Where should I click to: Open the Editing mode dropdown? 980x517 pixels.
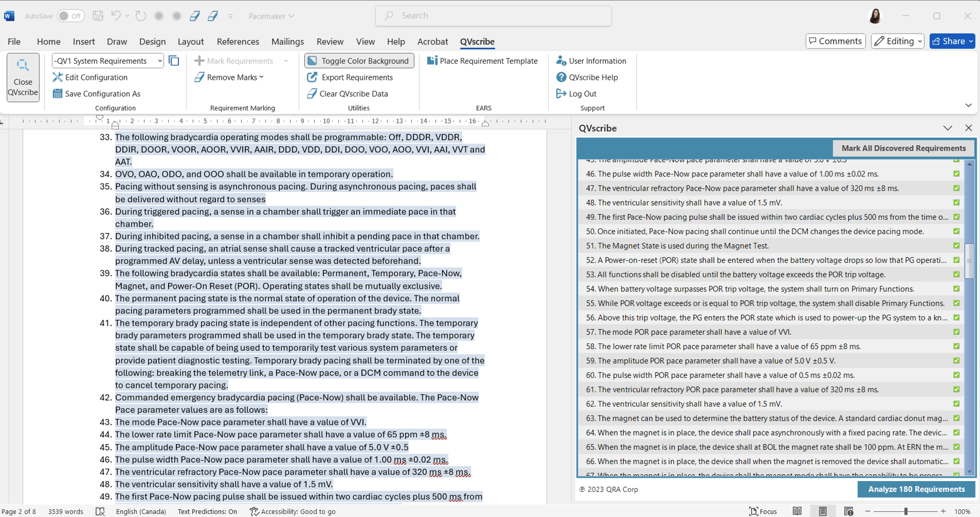pos(897,41)
